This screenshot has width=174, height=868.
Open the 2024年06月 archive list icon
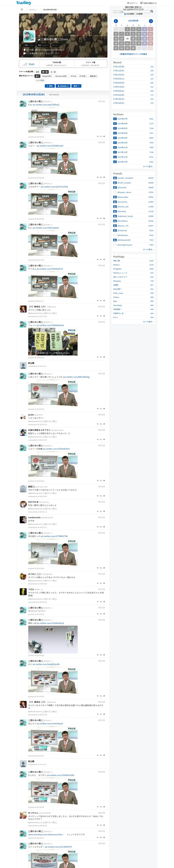point(115,124)
